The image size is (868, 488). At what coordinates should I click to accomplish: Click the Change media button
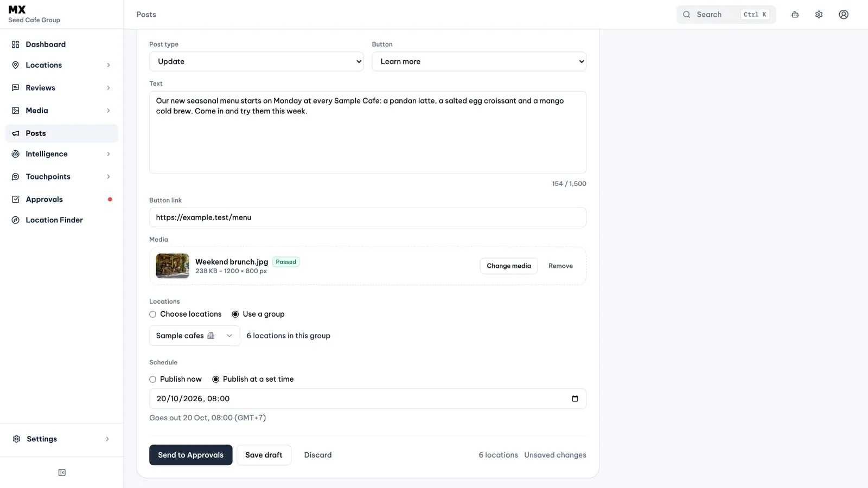pyautogui.click(x=509, y=266)
